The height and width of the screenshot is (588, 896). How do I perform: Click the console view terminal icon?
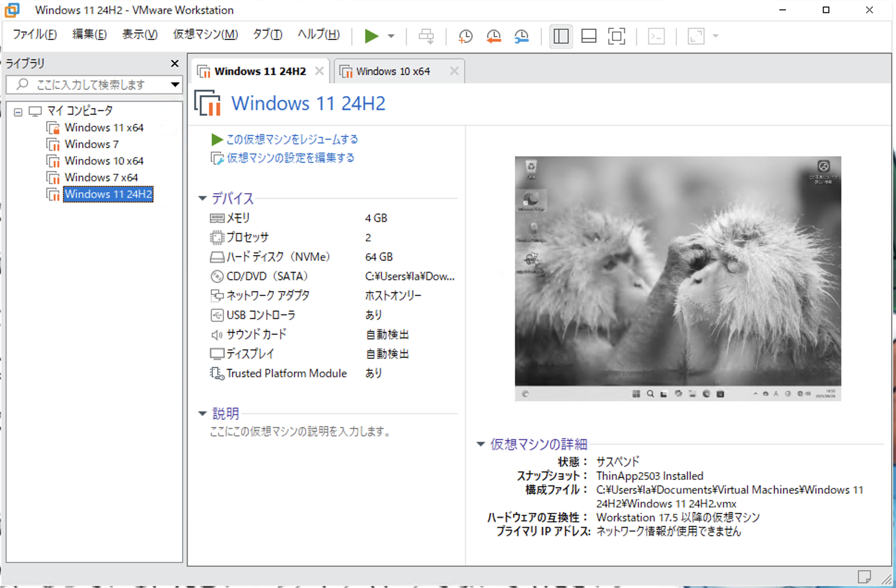[x=656, y=36]
